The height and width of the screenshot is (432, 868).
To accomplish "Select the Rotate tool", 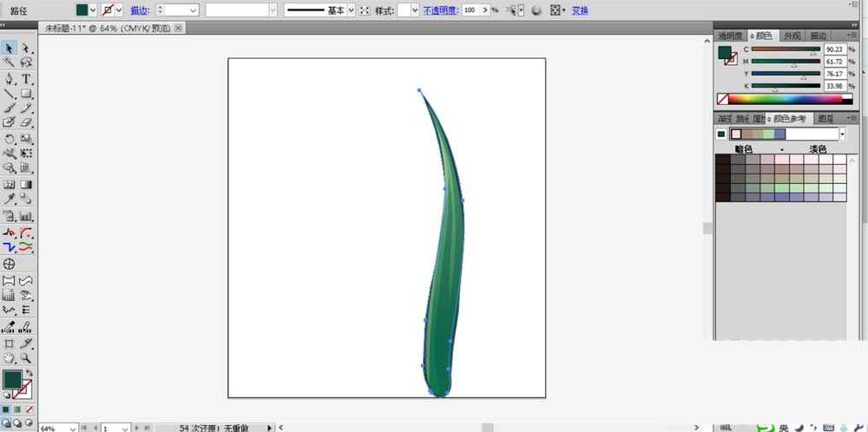I will coord(9,139).
